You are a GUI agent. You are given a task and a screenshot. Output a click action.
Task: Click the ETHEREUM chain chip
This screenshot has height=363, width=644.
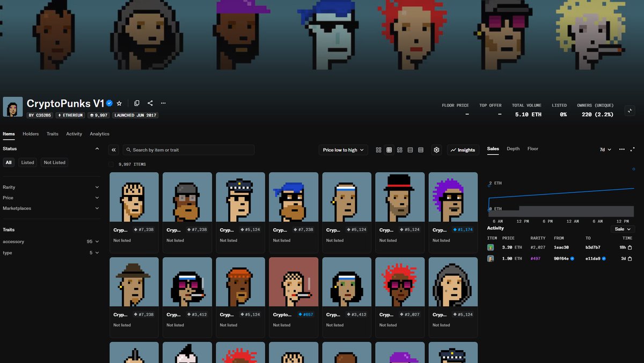click(70, 115)
